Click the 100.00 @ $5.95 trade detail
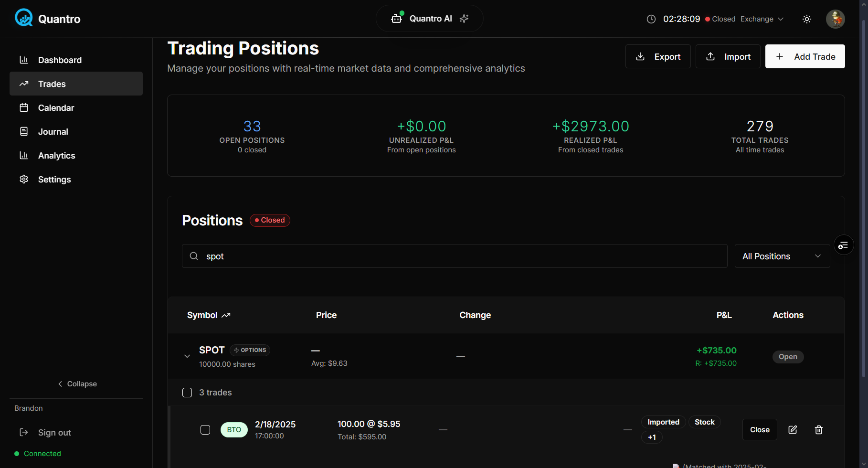 pos(369,424)
